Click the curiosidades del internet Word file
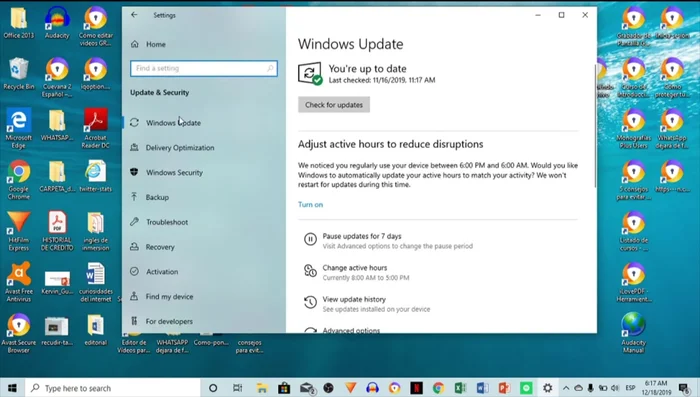The width and height of the screenshot is (700, 397). pos(96,282)
